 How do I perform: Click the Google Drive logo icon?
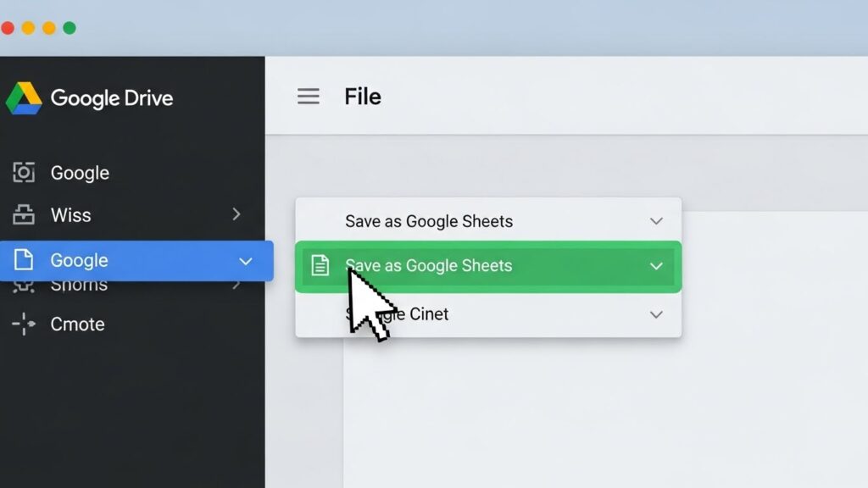click(x=24, y=98)
